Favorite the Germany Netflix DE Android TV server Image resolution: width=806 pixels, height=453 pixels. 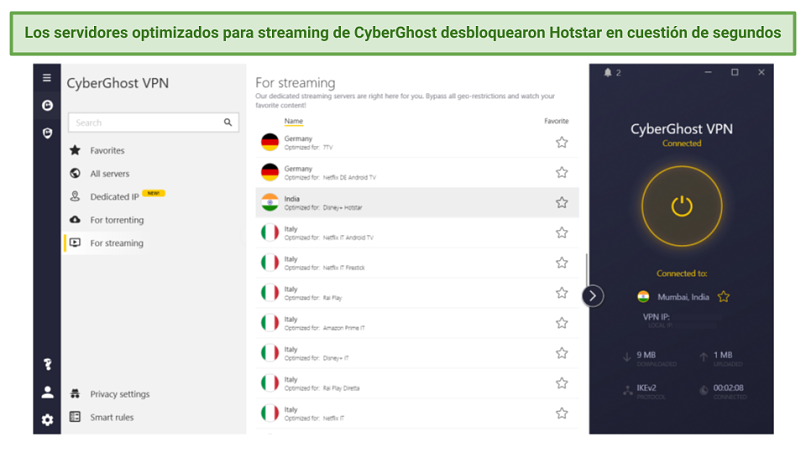562,172
